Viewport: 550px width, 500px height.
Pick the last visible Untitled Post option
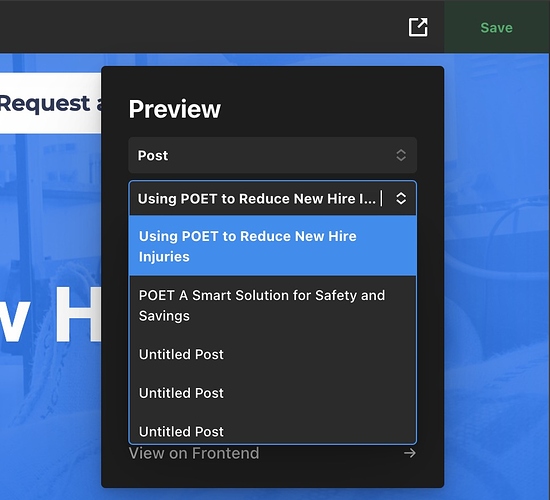(x=273, y=431)
